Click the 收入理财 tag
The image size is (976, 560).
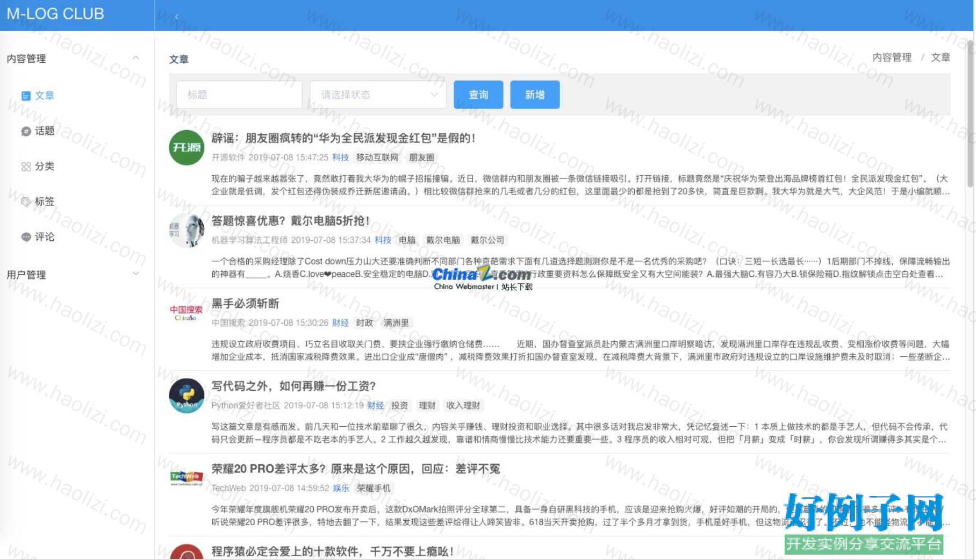pos(463,406)
